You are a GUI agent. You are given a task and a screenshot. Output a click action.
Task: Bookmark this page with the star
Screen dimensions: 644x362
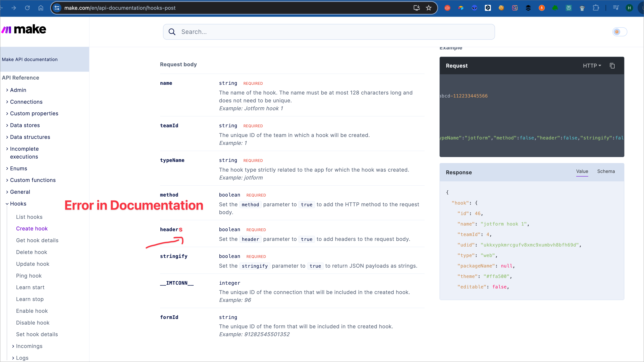[429, 8]
